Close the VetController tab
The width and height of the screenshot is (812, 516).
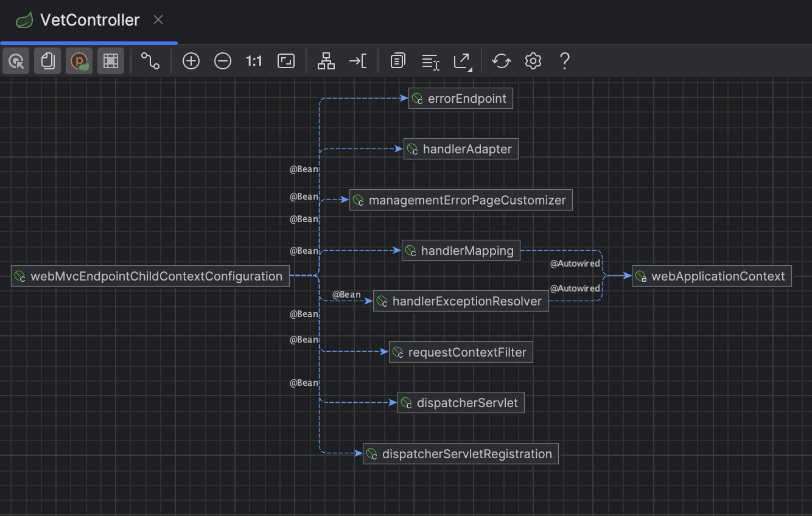coord(158,19)
